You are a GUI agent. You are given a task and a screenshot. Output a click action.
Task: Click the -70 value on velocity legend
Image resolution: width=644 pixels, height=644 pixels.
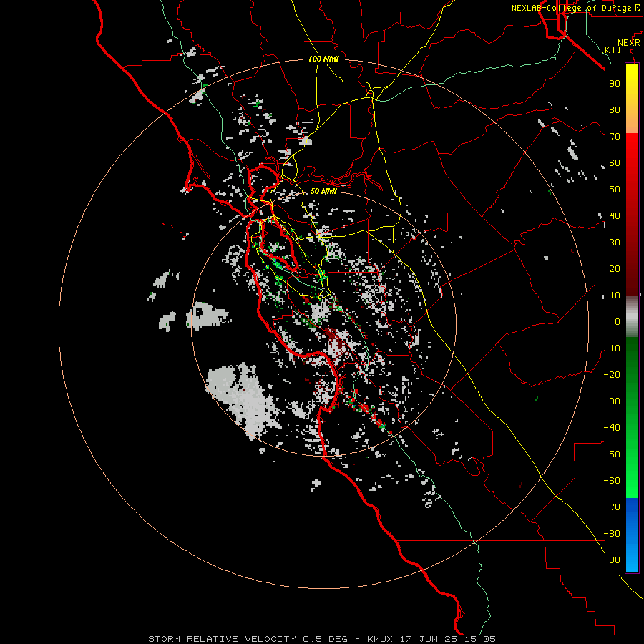point(612,507)
